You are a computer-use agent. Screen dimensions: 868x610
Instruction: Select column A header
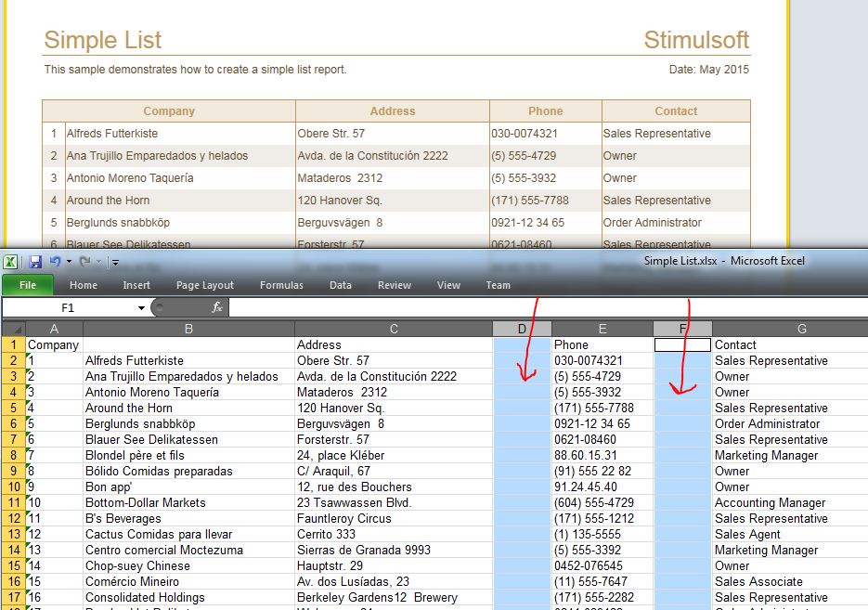tap(54, 329)
